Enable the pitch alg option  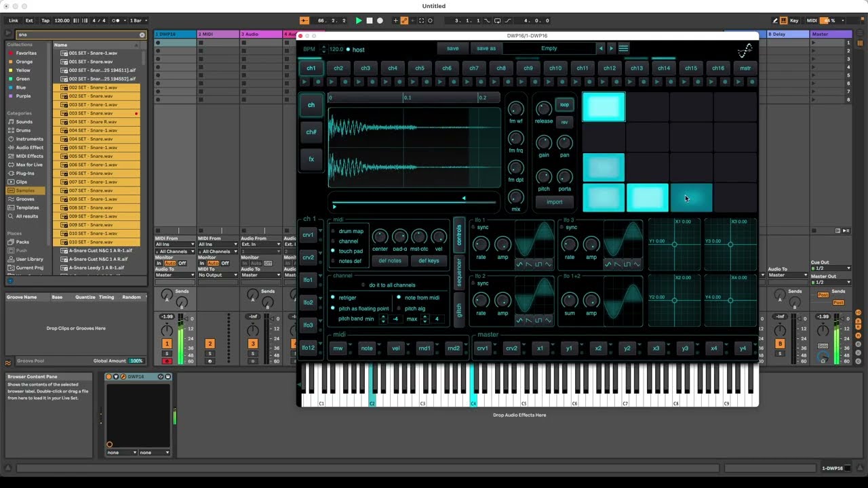coord(398,308)
